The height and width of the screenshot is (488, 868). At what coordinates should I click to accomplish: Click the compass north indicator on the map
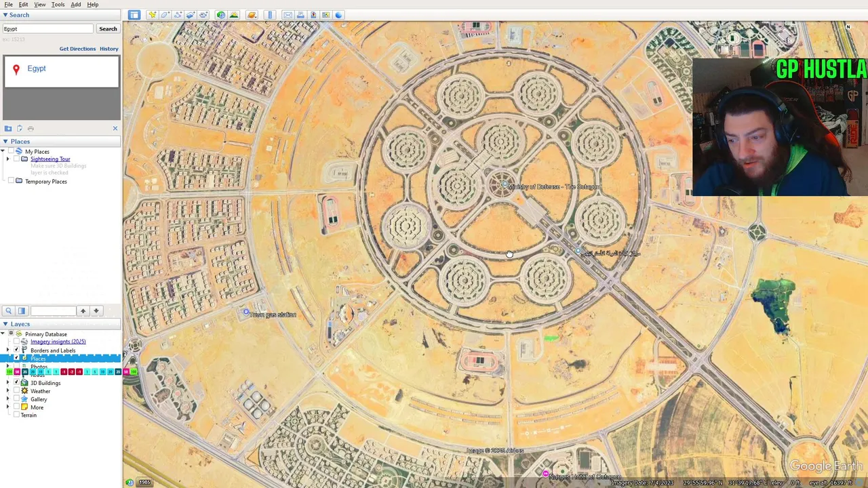[x=848, y=27]
